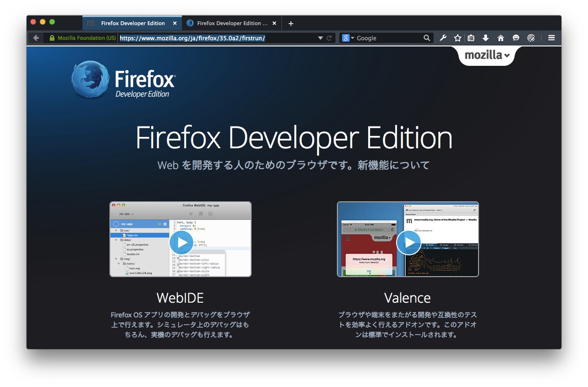Click the URL address field

click(217, 38)
